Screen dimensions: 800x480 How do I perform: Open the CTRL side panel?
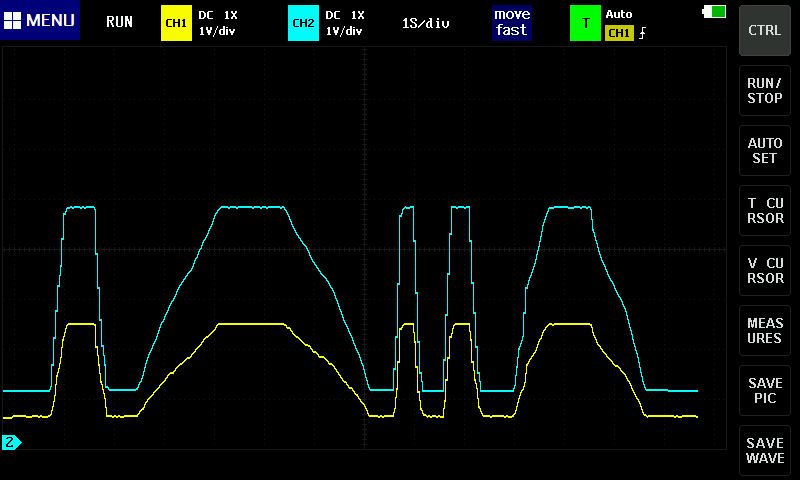pyautogui.click(x=765, y=30)
